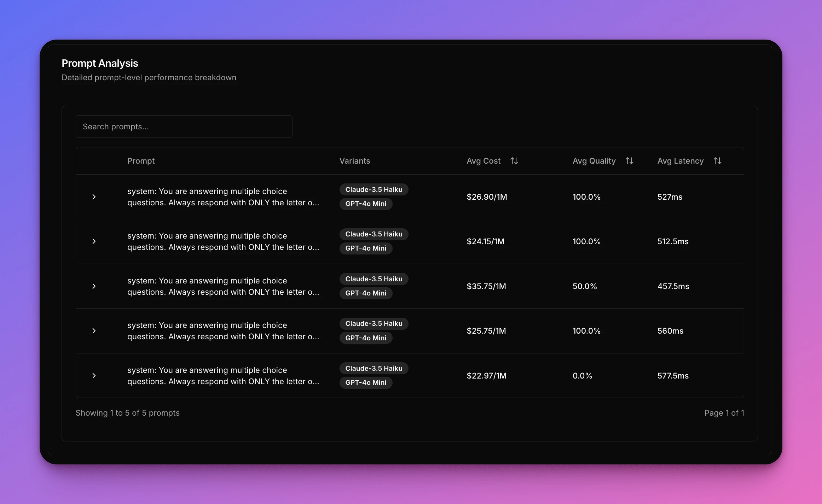Click Claude-3.5 Haiku badge in first row
The image size is (822, 504).
coord(374,189)
